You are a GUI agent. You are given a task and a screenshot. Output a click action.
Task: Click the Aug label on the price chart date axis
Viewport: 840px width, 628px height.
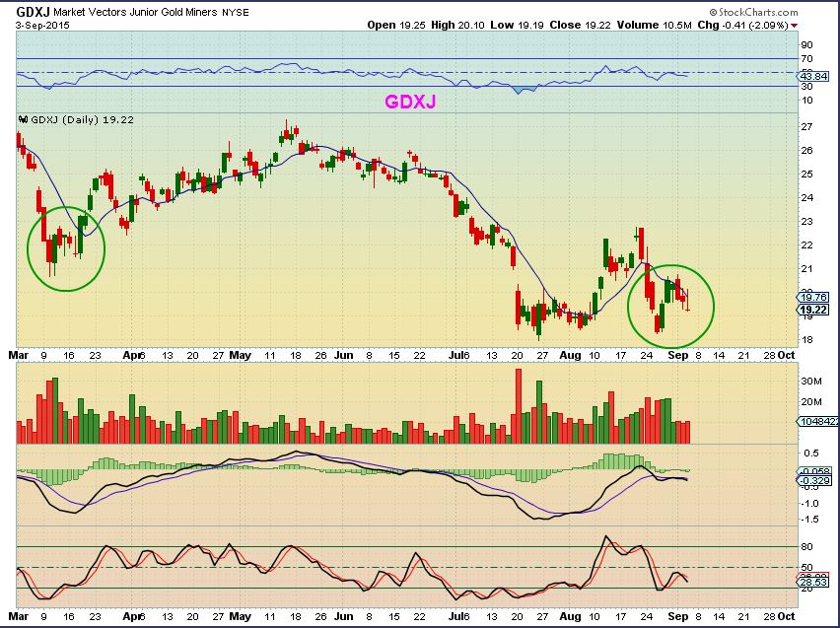570,355
